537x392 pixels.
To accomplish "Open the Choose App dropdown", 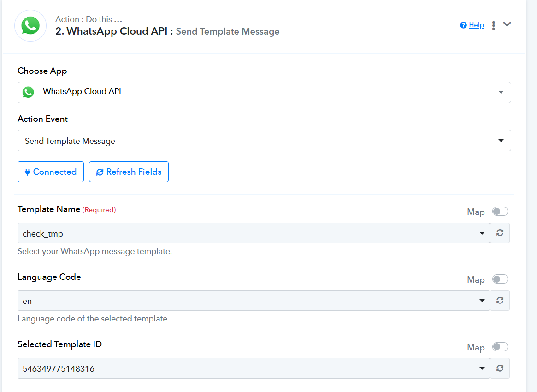I will [x=264, y=92].
